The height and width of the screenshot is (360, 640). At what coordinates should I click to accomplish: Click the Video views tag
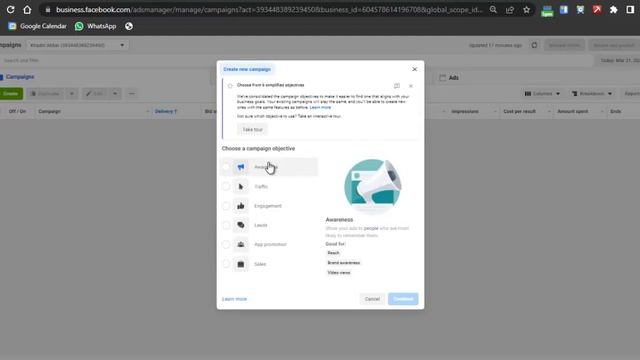tap(339, 273)
